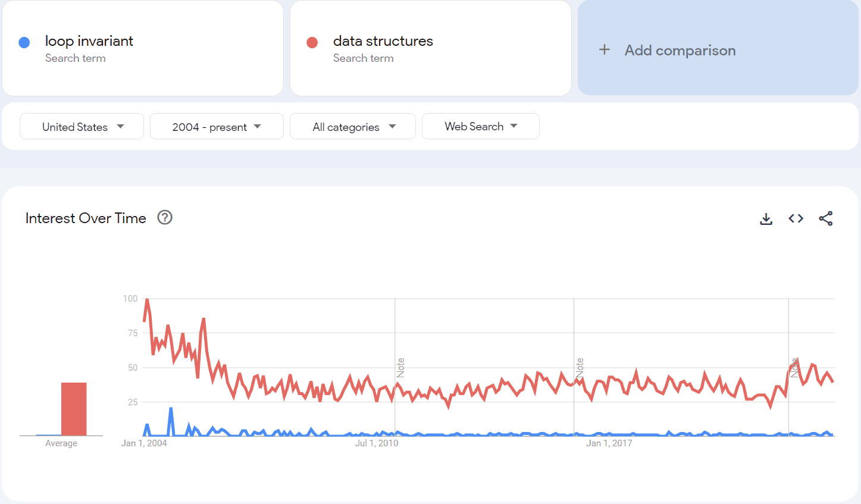Click the Interest Over Time heading

click(x=85, y=218)
